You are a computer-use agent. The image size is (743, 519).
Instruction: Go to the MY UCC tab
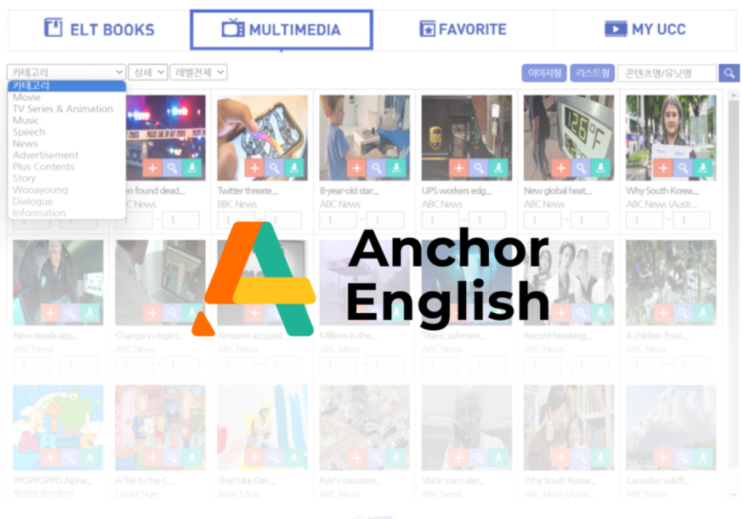pos(645,29)
